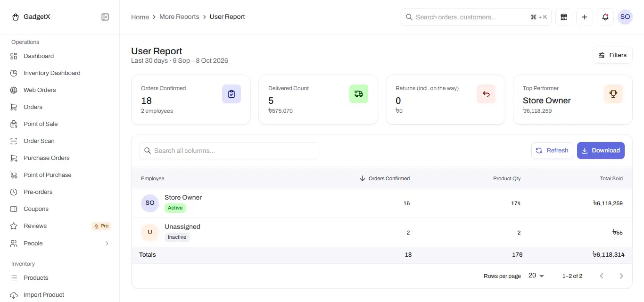Image resolution: width=644 pixels, height=302 pixels.
Task: Go to next page of results
Action: [x=621, y=276]
